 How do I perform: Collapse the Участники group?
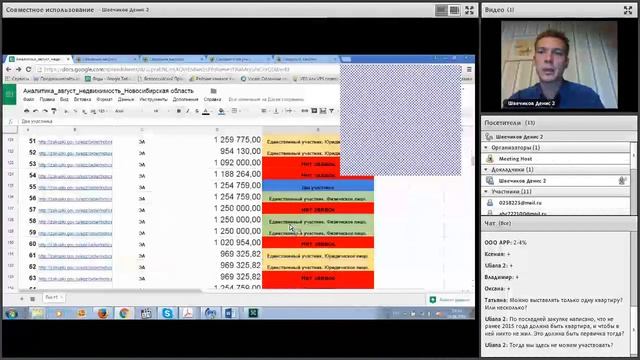[486, 191]
